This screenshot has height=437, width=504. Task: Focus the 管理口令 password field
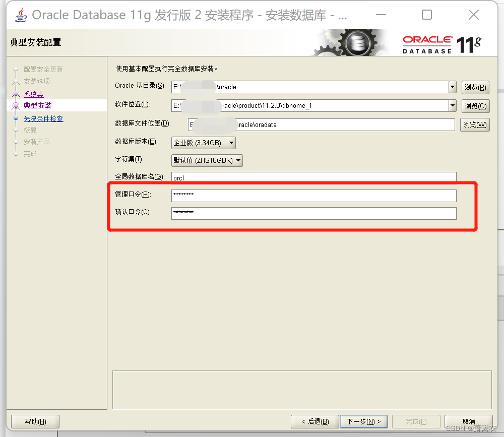click(x=314, y=196)
